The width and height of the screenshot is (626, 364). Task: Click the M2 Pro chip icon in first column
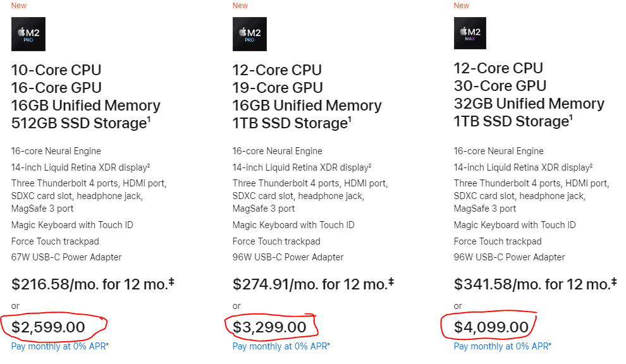(x=28, y=34)
